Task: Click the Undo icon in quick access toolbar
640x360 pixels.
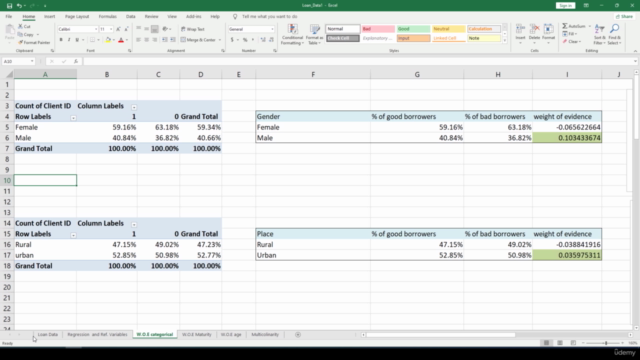Action: [x=19, y=6]
